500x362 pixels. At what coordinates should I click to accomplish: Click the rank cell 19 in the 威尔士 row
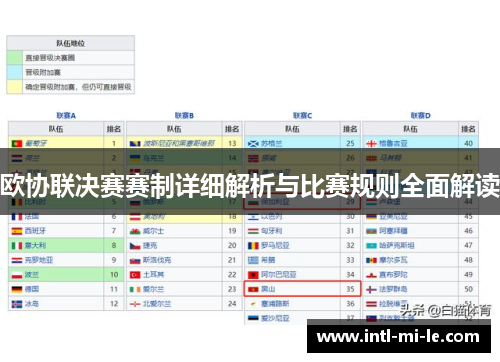(x=232, y=231)
